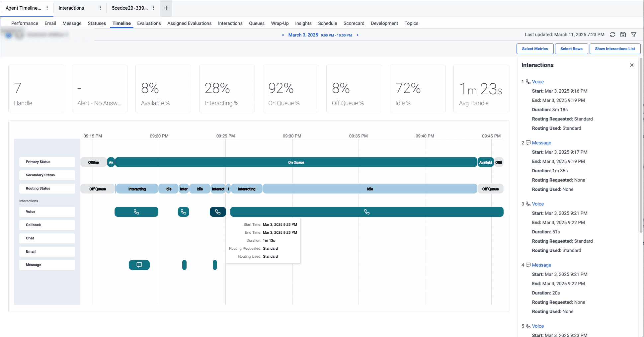Open options menu for 5cedce29 tab
Screen dimensions: 644x337
pyautogui.click(x=153, y=8)
